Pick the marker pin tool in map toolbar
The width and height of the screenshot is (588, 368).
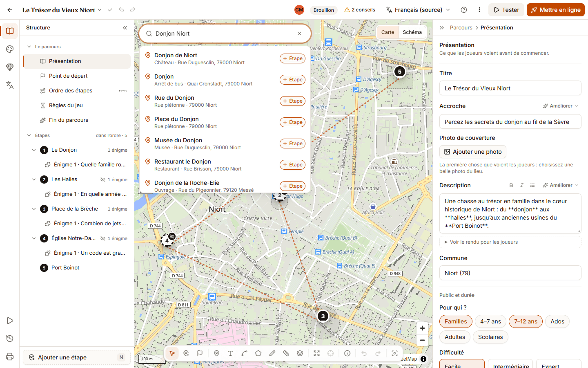click(x=217, y=353)
